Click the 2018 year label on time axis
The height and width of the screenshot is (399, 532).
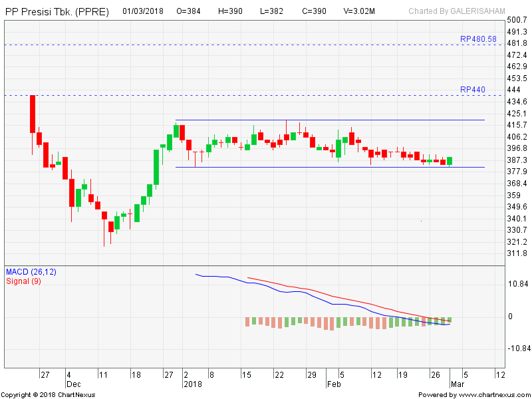[192, 384]
